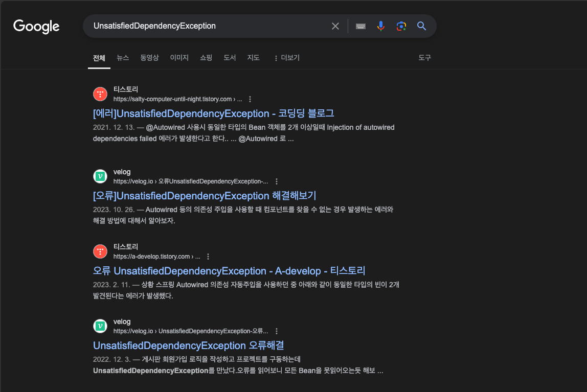The width and height of the screenshot is (587, 392).
Task: Open more options for salty-computer-until-night result
Action: (x=250, y=99)
